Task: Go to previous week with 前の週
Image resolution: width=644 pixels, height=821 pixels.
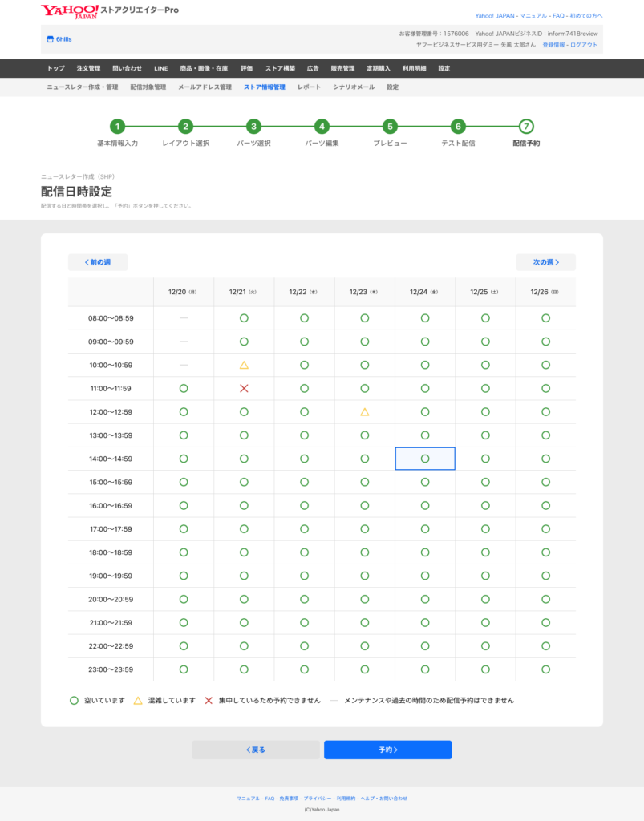Action: pos(98,262)
